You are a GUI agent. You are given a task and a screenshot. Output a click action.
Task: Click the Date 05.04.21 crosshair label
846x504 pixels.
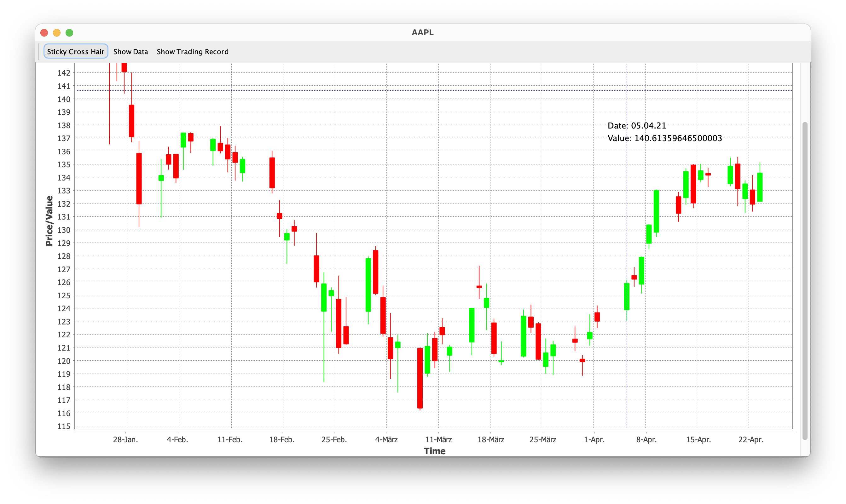tap(636, 126)
